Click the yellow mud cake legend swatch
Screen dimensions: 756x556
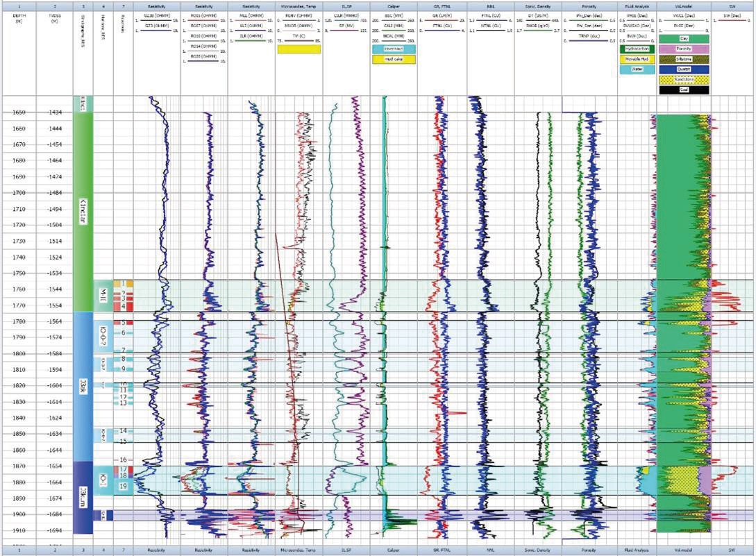tap(394, 59)
